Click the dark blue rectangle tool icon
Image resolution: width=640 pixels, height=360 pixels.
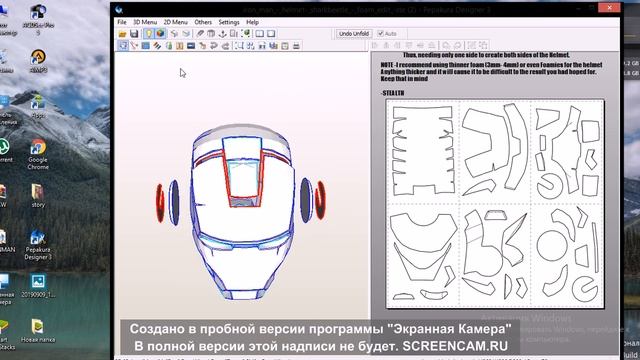pyautogui.click(x=191, y=46)
